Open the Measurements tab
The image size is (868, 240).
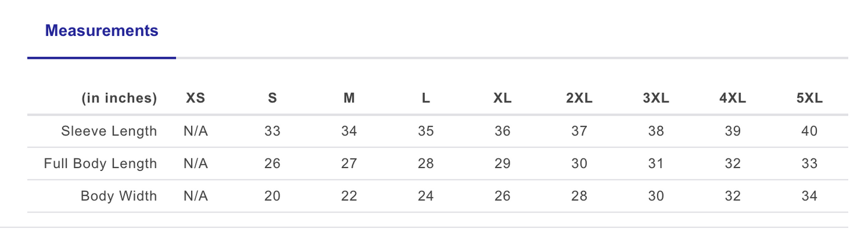pyautogui.click(x=102, y=31)
